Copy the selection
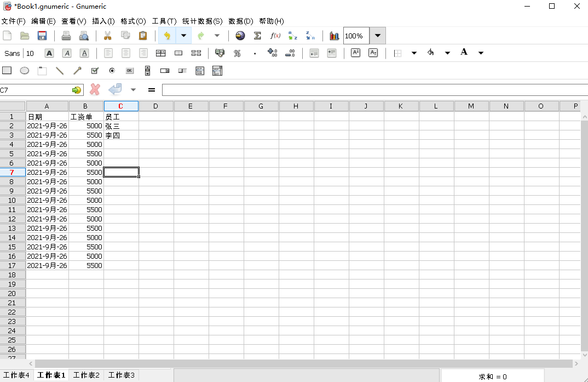 click(x=125, y=36)
